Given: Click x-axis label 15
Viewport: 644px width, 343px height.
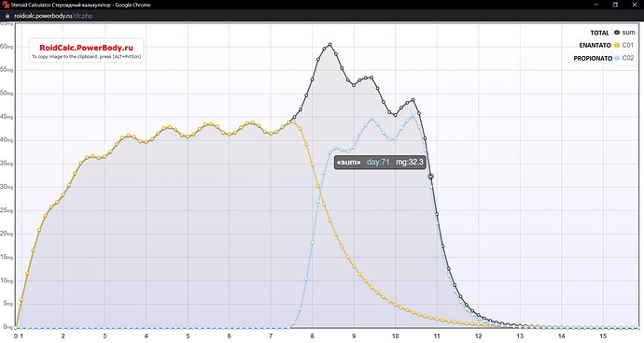Looking at the screenshot, I should pos(603,336).
